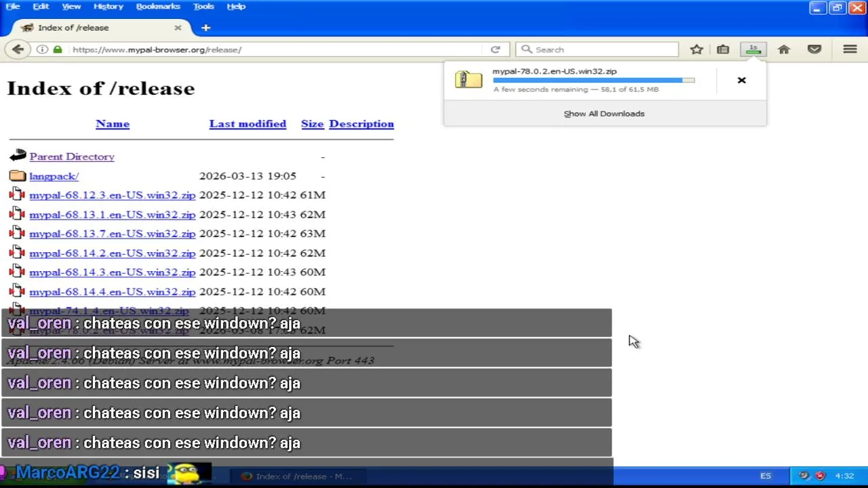Image resolution: width=868 pixels, height=488 pixels.
Task: Open the Help menu
Action: pyautogui.click(x=236, y=6)
